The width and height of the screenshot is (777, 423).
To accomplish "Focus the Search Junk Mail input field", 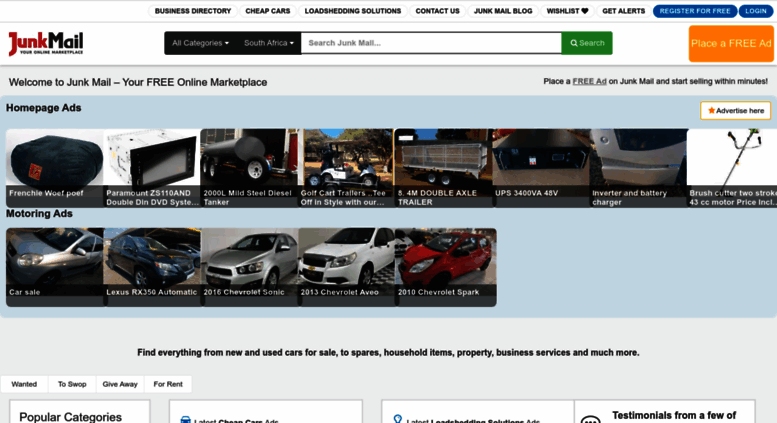I will click(431, 43).
